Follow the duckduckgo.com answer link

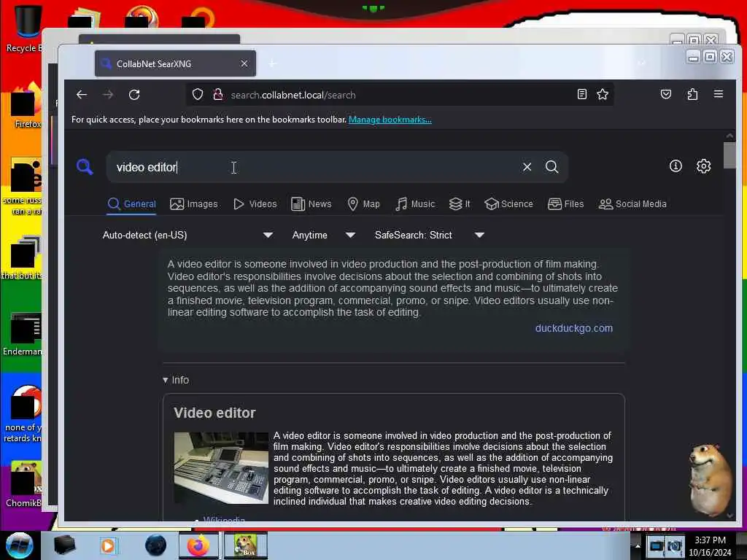(x=573, y=328)
